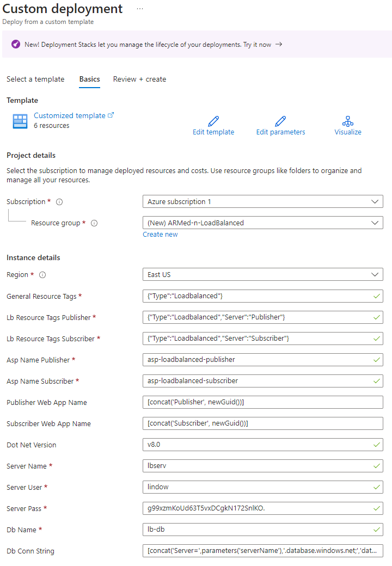Click the Subscription info icon
Screen dimensions: 392x566
point(59,202)
